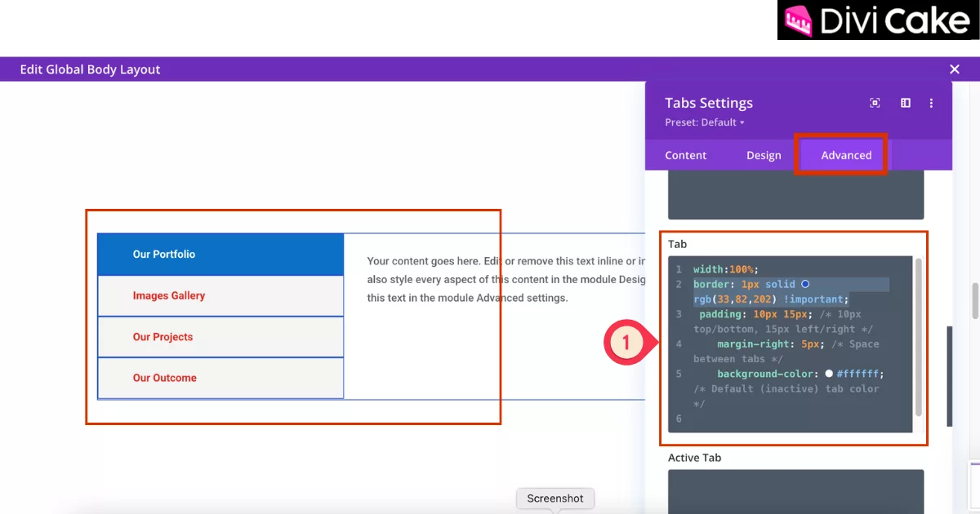The width and height of the screenshot is (980, 514).
Task: Click the 'width:100%;' code line
Action: pyautogui.click(x=726, y=269)
